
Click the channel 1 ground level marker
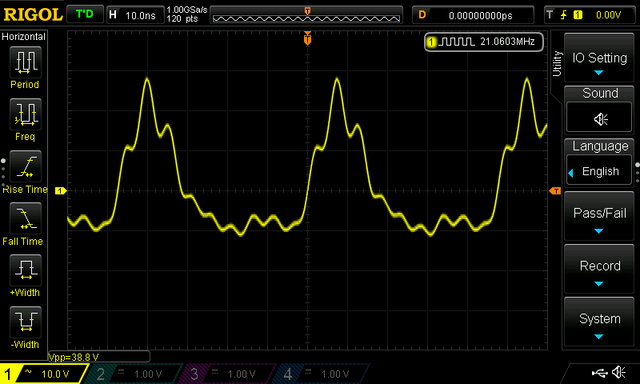coord(61,191)
